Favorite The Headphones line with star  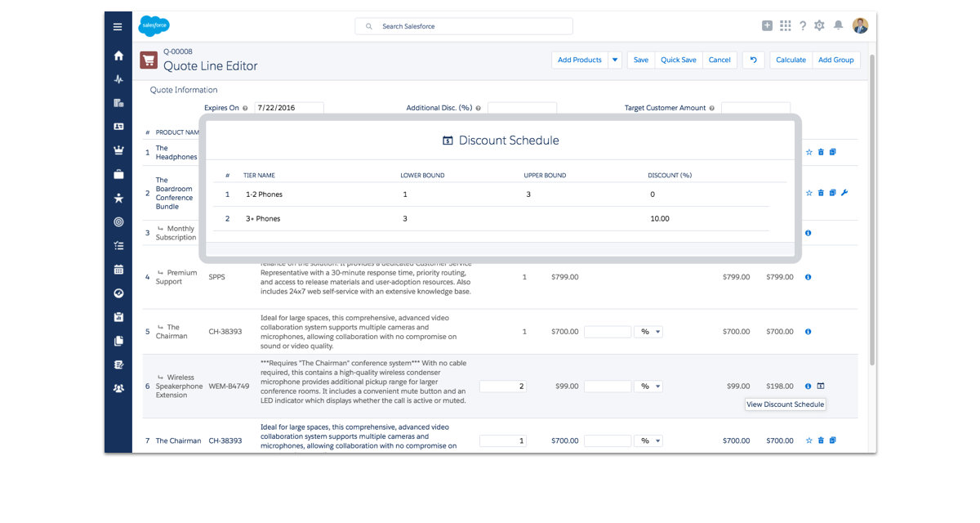(x=809, y=152)
